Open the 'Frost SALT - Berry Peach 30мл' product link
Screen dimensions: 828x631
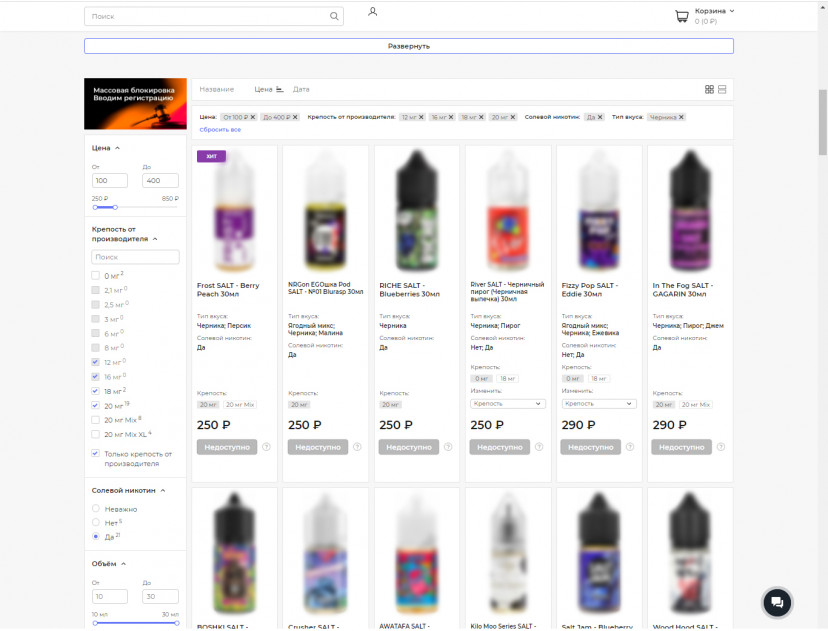228,290
